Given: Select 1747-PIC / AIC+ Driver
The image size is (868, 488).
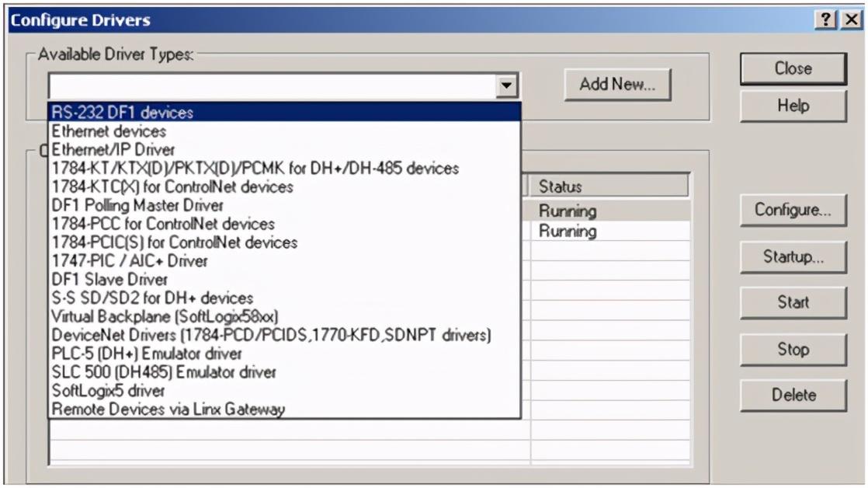Looking at the screenshot, I should coord(284,261).
